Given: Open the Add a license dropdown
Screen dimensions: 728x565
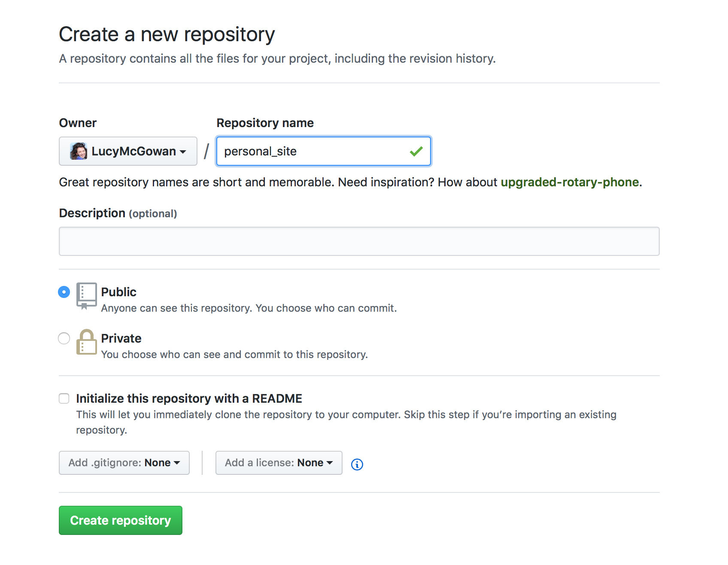Looking at the screenshot, I should [279, 463].
